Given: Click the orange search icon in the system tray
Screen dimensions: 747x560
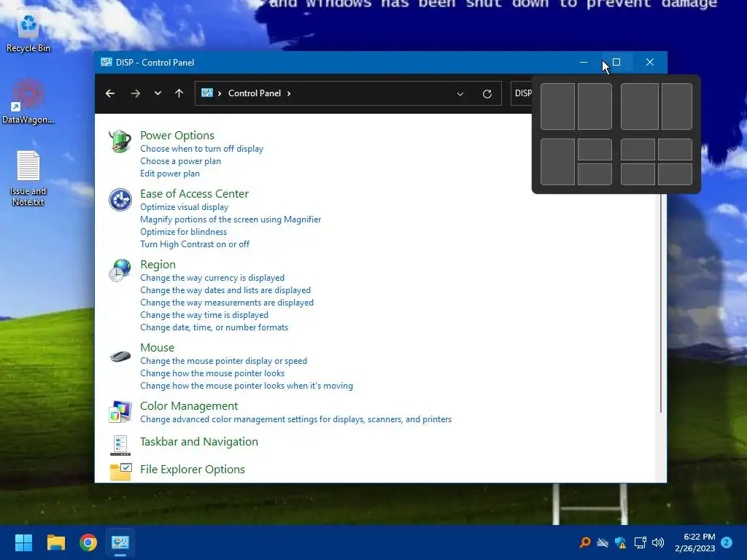Looking at the screenshot, I should pyautogui.click(x=584, y=542).
